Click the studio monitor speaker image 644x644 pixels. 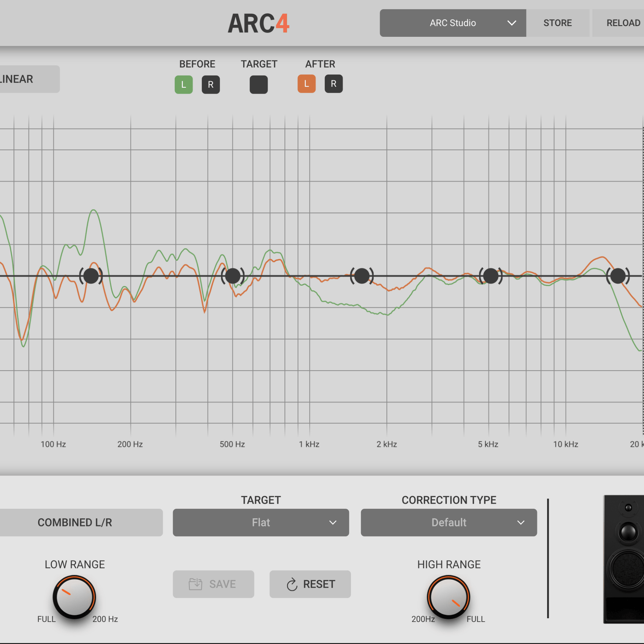pos(624,559)
